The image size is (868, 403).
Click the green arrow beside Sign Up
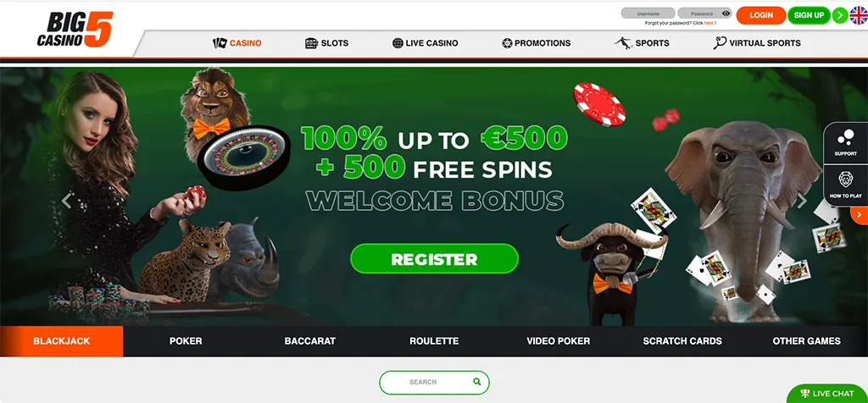(x=840, y=15)
